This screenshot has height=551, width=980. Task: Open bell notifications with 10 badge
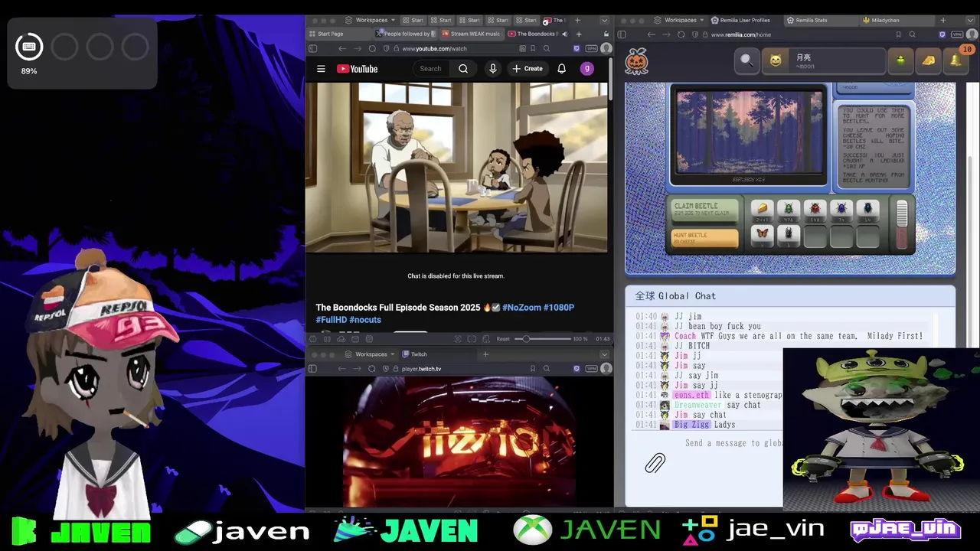click(957, 59)
